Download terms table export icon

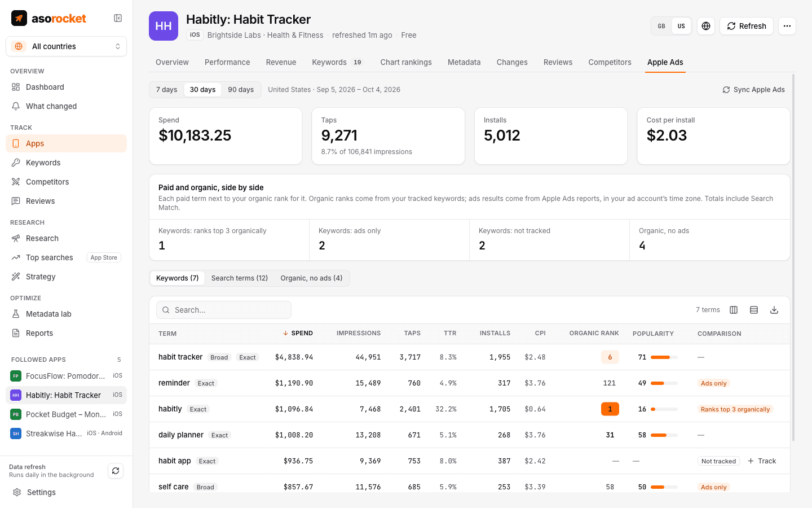click(x=774, y=310)
